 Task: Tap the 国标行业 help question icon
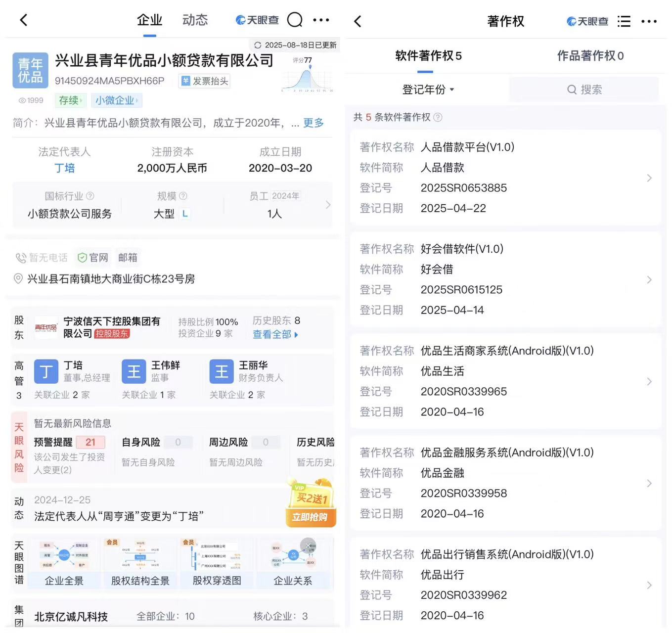click(x=90, y=196)
